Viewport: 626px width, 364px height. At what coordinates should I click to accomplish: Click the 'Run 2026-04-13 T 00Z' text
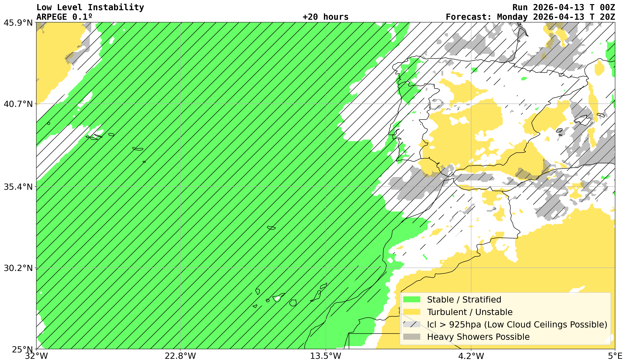click(x=563, y=7)
